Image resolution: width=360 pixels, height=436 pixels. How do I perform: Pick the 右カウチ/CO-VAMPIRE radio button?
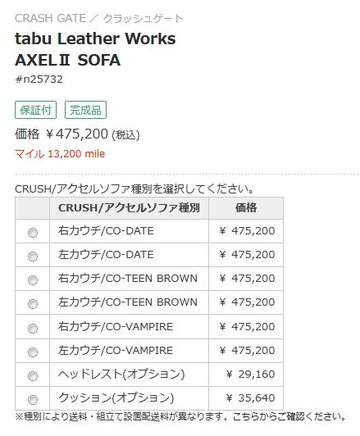tap(33, 329)
